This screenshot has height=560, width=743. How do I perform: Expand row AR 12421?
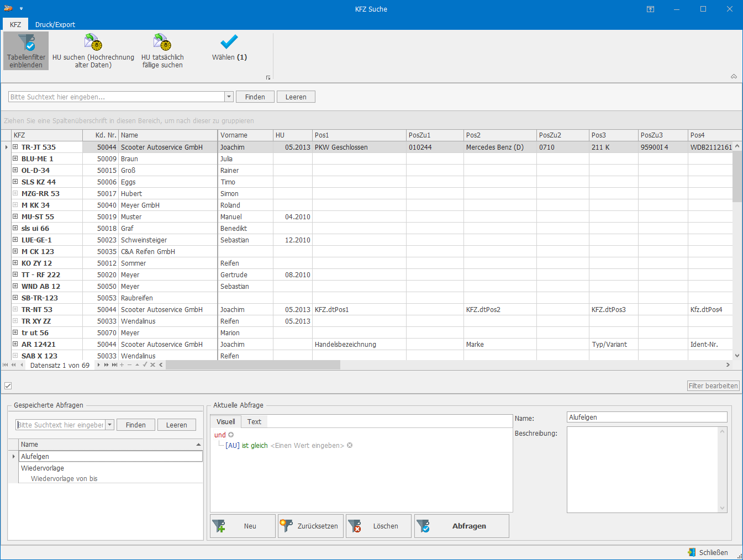(x=15, y=344)
